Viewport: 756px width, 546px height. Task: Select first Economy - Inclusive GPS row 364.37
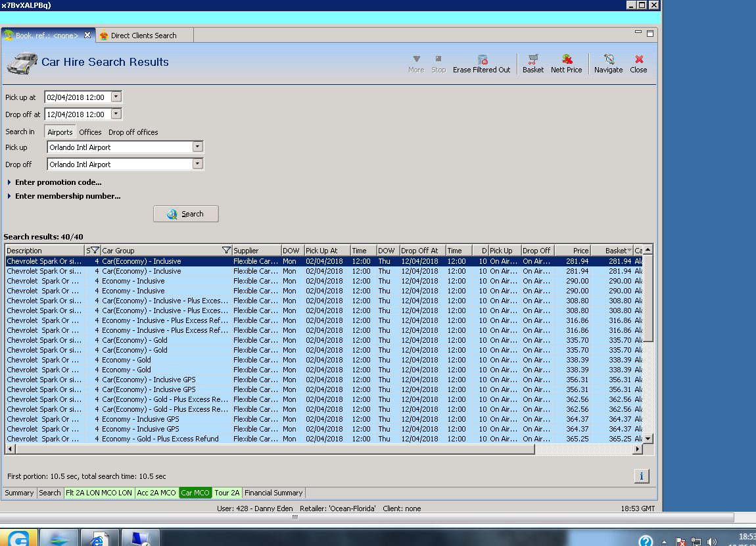click(324, 419)
